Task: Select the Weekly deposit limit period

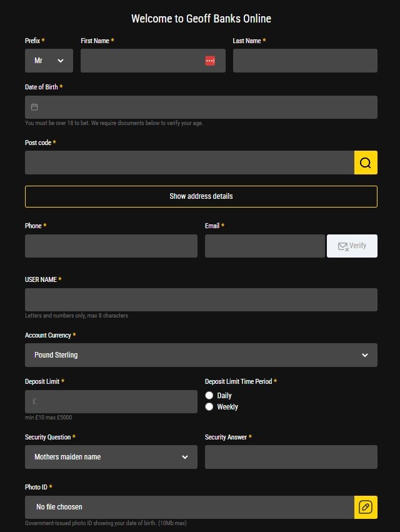Action: coord(209,406)
